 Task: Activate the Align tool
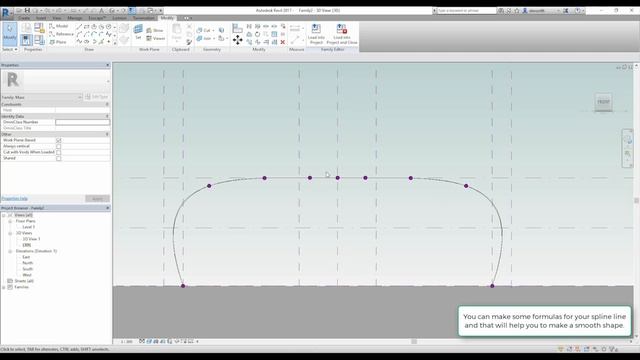tap(237, 28)
